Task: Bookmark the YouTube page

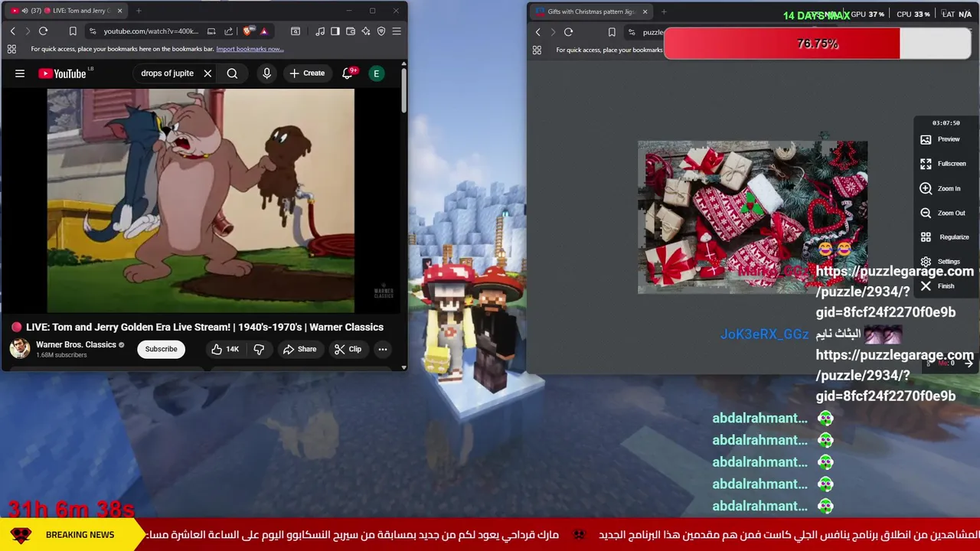Action: [x=73, y=31]
